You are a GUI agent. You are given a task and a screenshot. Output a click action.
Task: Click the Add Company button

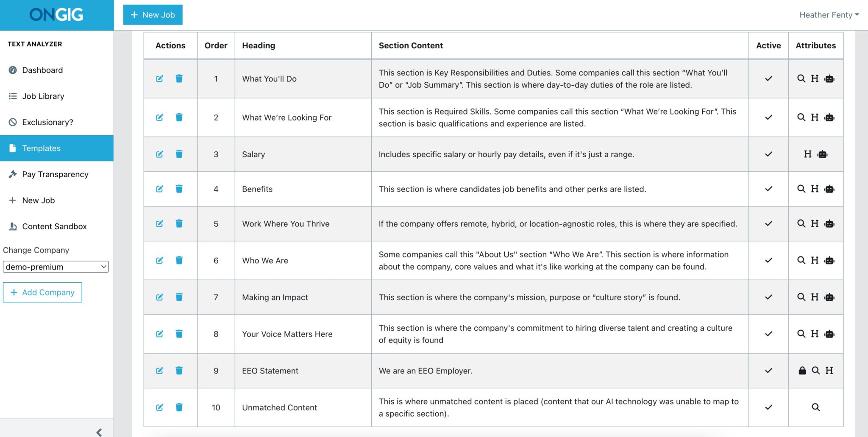[42, 292]
